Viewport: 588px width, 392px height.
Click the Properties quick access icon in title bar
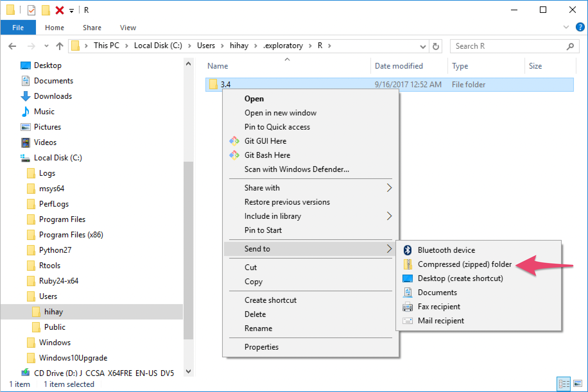[31, 10]
